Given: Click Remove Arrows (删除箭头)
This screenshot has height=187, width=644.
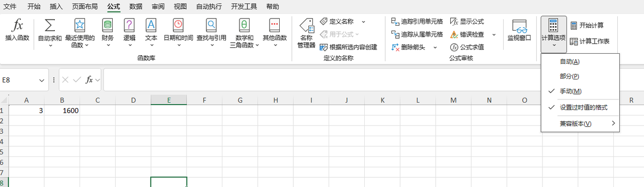Looking at the screenshot, I should click(x=409, y=47).
